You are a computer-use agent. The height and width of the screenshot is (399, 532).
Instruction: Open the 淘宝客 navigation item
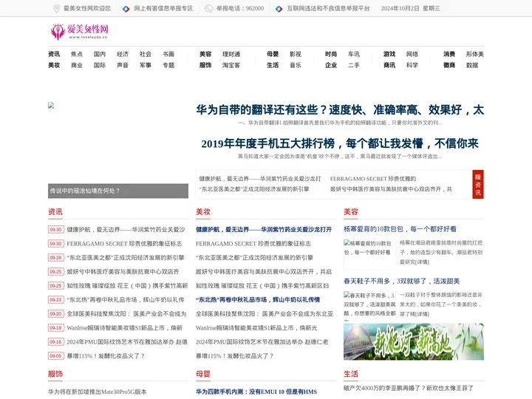(231, 65)
